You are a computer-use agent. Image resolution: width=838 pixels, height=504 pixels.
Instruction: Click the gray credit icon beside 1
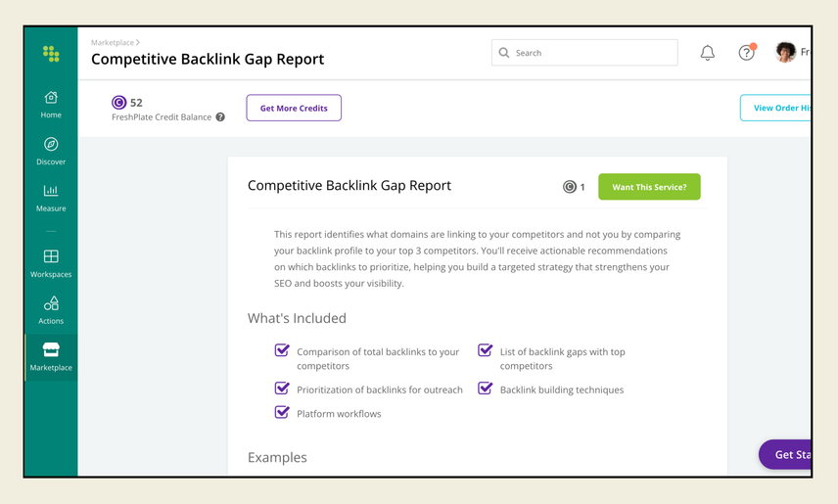coord(569,187)
